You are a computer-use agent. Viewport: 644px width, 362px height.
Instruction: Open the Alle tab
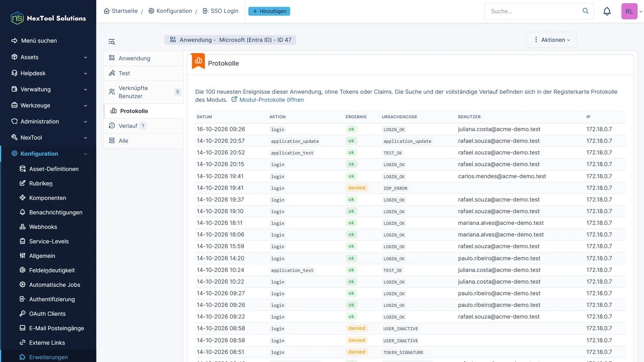(x=143, y=141)
